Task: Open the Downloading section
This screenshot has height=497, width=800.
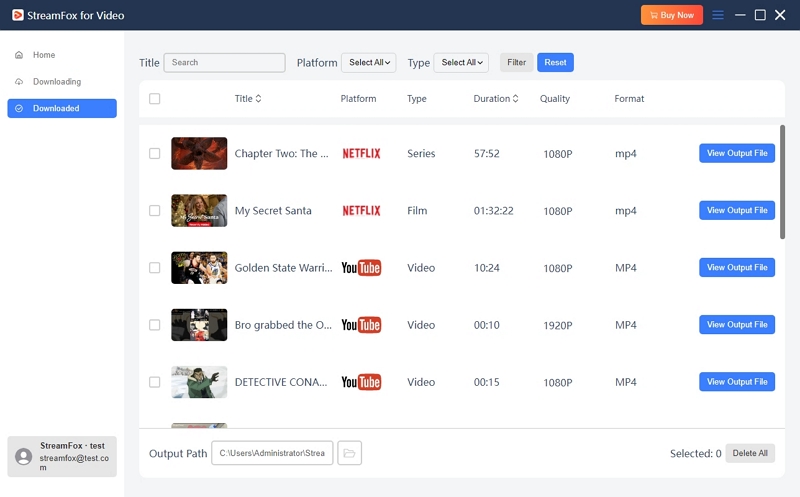Action: (62, 82)
